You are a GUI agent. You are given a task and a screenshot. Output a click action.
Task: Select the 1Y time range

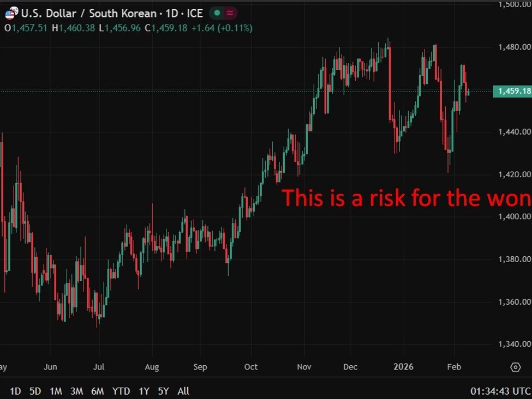[x=144, y=391]
